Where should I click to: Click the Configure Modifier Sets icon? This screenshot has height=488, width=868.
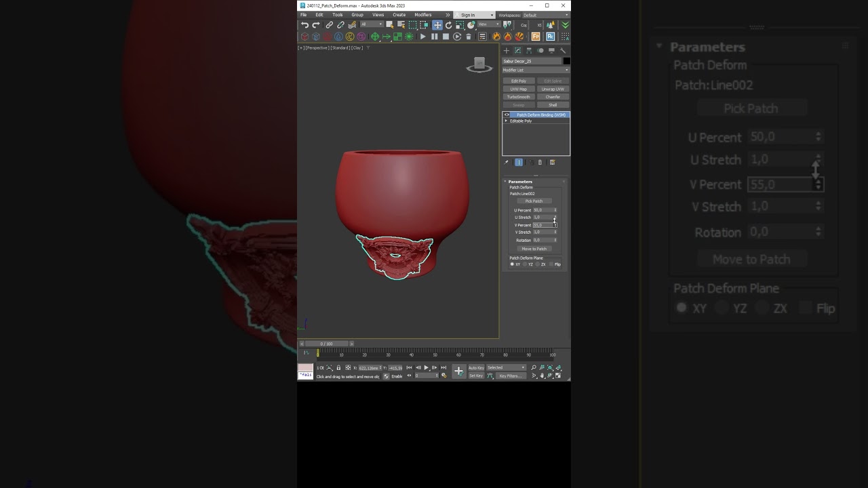[x=552, y=162]
